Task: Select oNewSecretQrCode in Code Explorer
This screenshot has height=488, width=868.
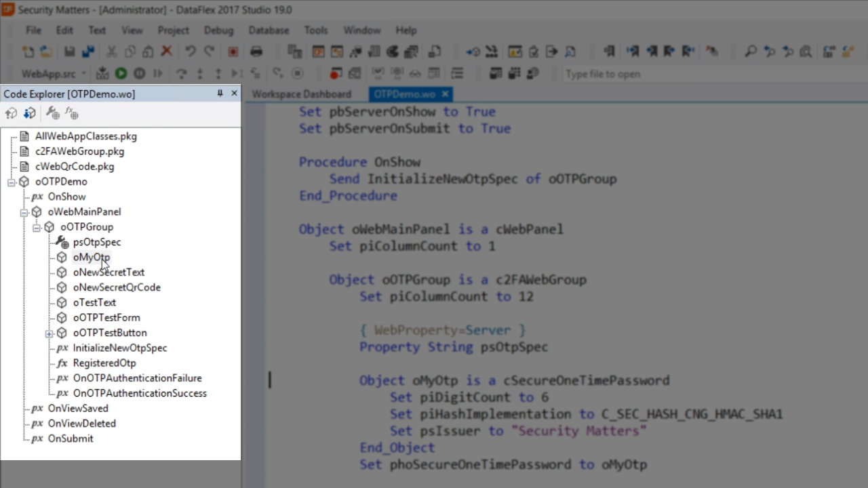Action: tap(117, 287)
